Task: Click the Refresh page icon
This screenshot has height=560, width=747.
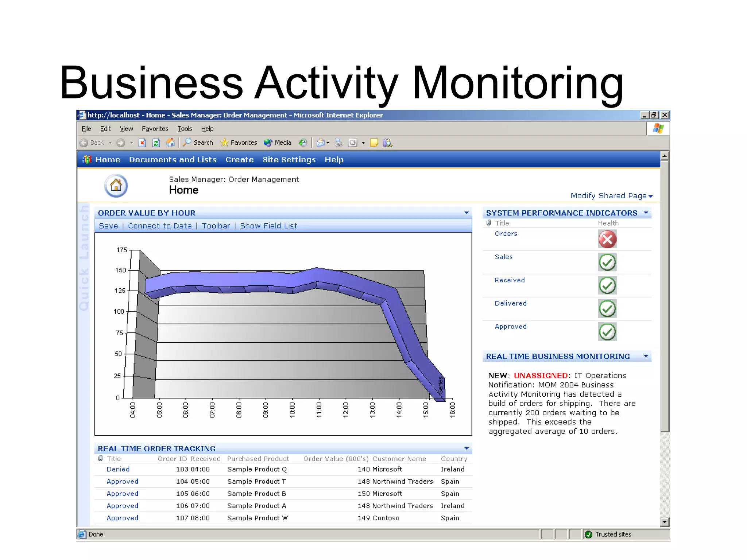Action: 156,143
